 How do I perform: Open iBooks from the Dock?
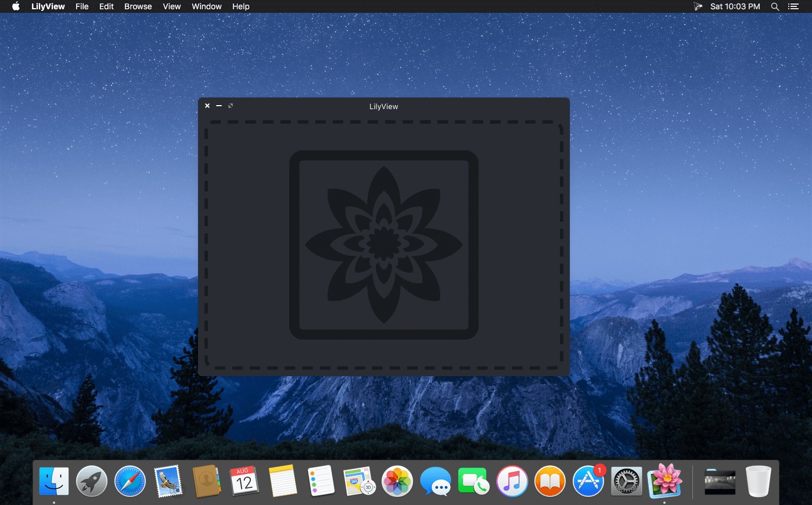549,482
